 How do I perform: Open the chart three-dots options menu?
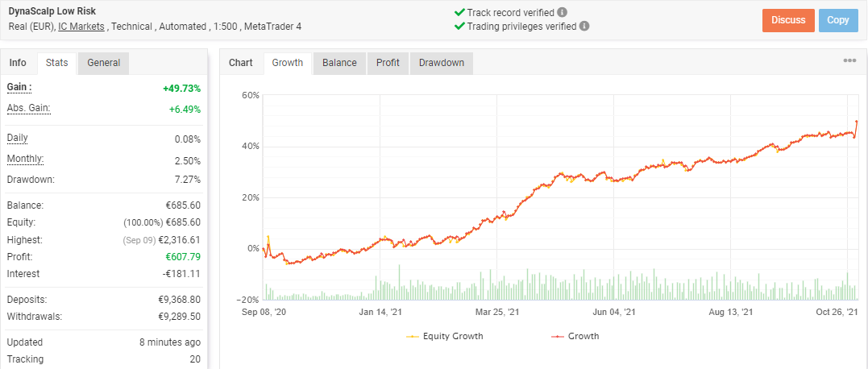849,61
